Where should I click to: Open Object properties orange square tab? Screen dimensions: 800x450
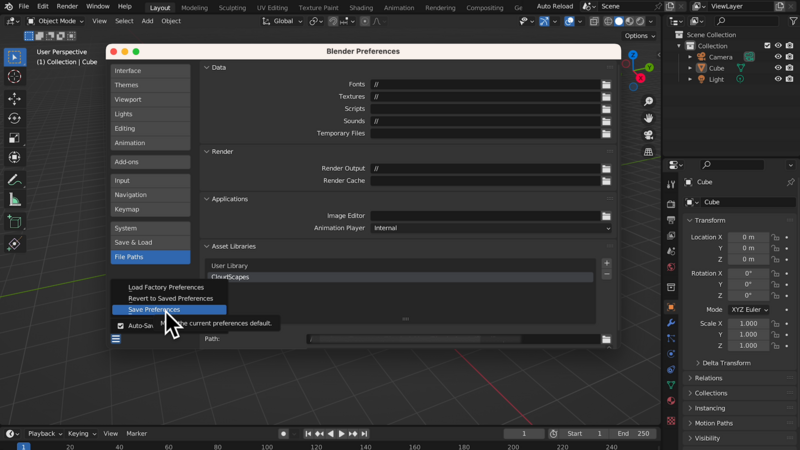[671, 307]
